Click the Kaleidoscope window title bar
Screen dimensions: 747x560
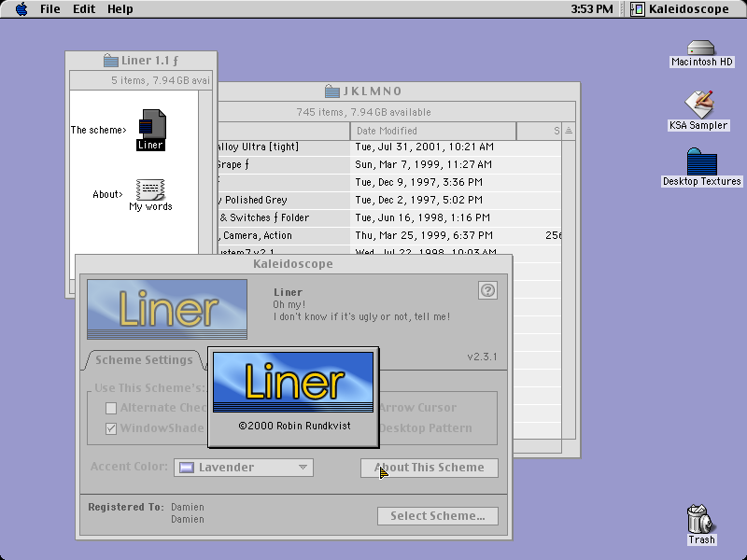[293, 264]
